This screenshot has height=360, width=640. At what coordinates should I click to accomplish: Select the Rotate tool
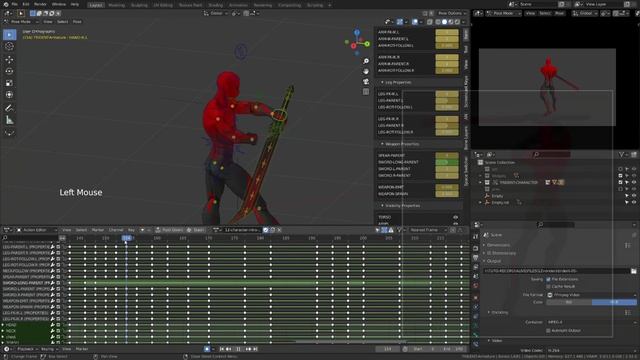point(9,71)
